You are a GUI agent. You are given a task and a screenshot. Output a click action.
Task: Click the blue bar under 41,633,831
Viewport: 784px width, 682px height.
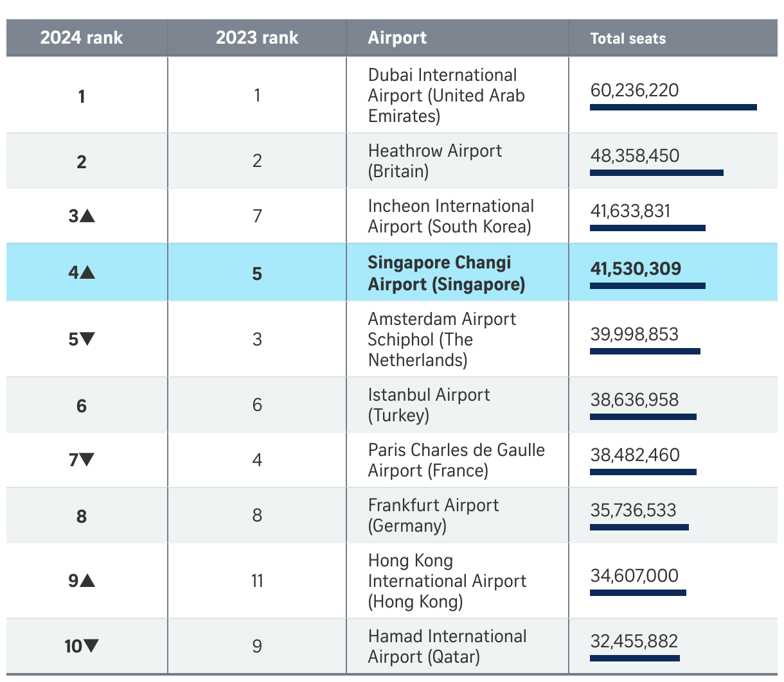click(x=647, y=228)
